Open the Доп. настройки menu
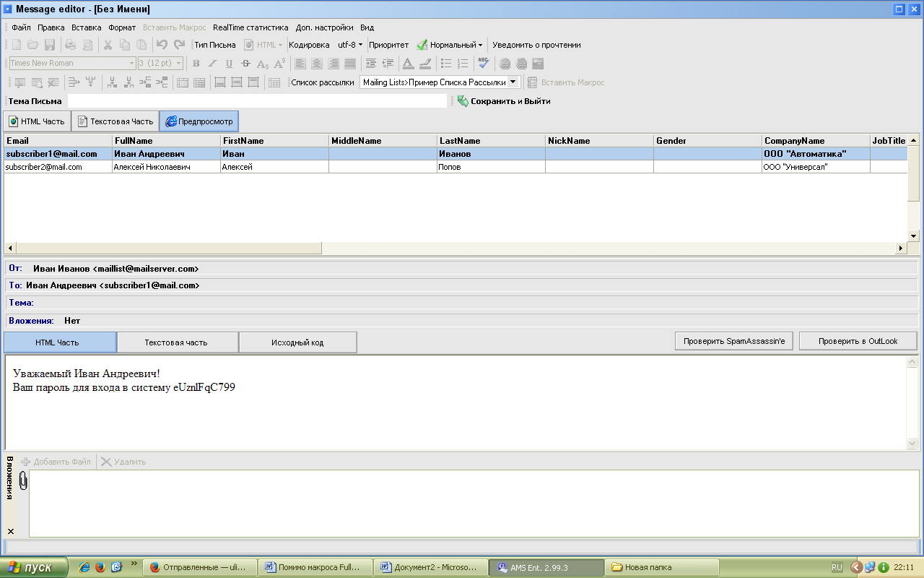The height and width of the screenshot is (578, 924). pyautogui.click(x=325, y=27)
